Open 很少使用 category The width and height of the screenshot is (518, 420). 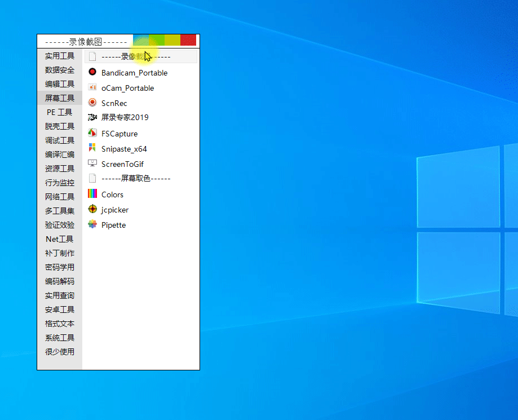pos(60,352)
